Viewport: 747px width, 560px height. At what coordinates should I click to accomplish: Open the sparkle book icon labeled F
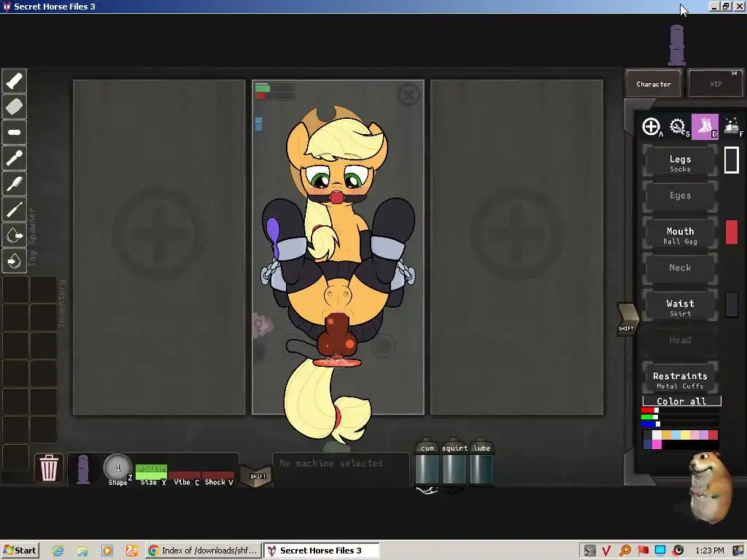coord(732,127)
